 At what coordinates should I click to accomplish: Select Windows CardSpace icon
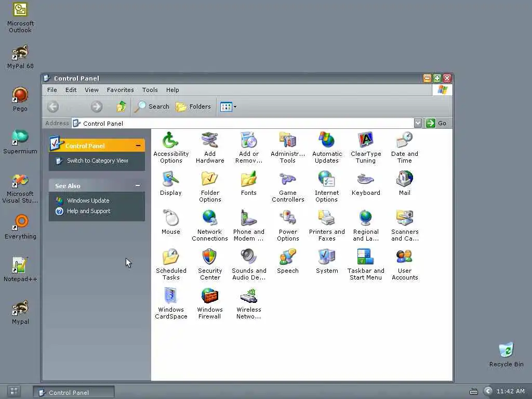coord(170,296)
